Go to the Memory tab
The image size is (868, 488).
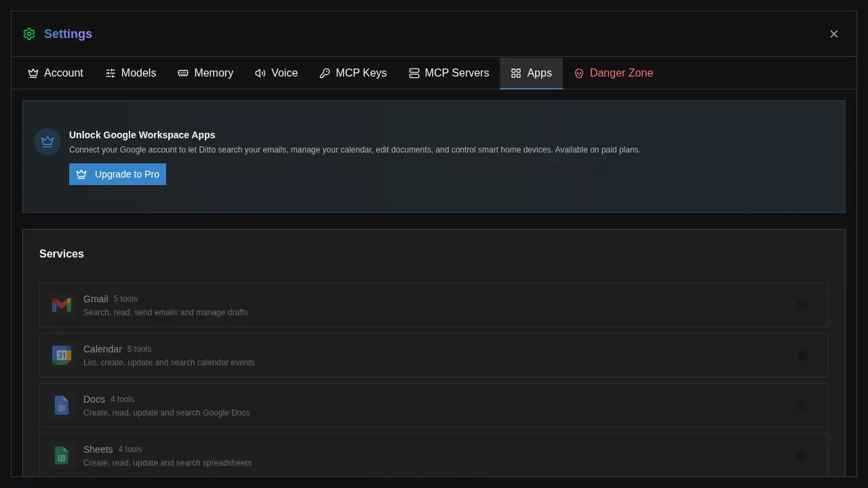point(205,73)
